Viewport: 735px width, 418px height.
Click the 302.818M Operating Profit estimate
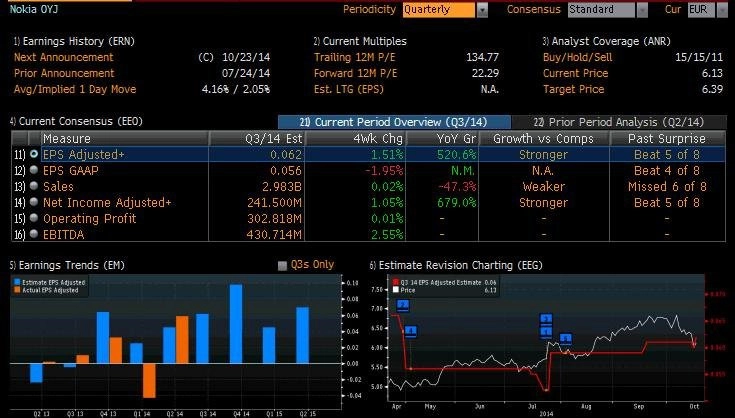pos(274,218)
